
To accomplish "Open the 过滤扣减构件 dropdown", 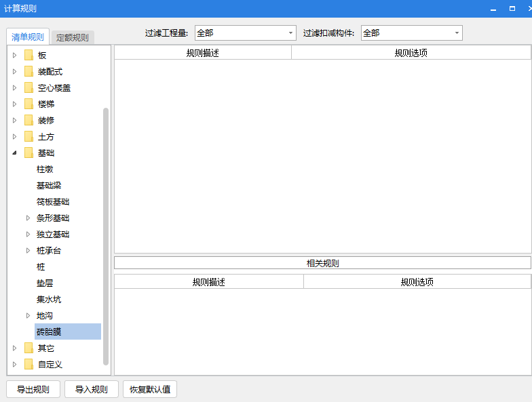I will (411, 33).
